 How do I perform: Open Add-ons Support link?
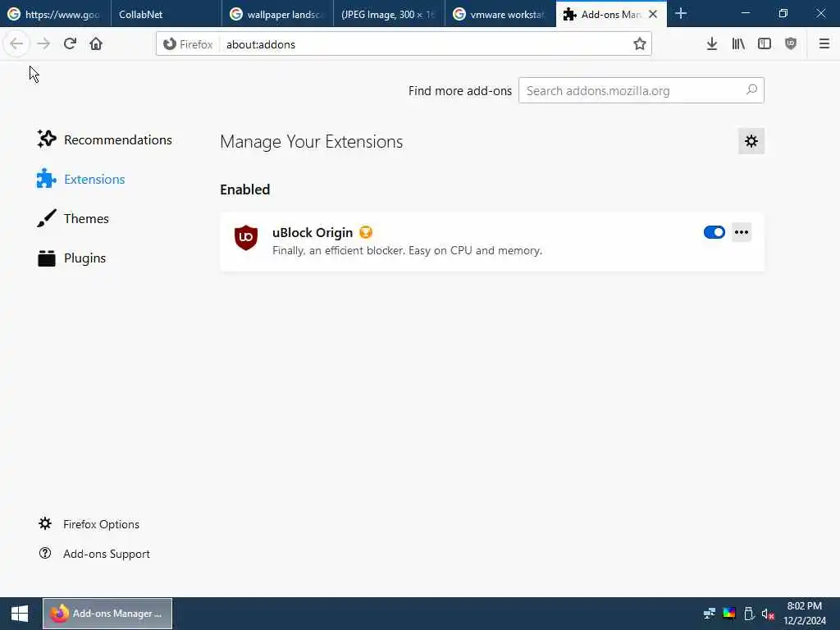click(94, 554)
